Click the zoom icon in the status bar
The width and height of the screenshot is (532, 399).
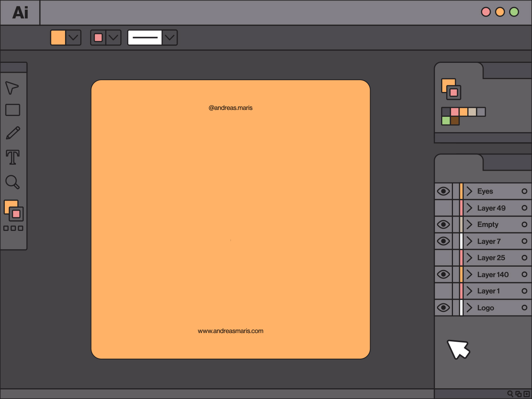(x=510, y=393)
